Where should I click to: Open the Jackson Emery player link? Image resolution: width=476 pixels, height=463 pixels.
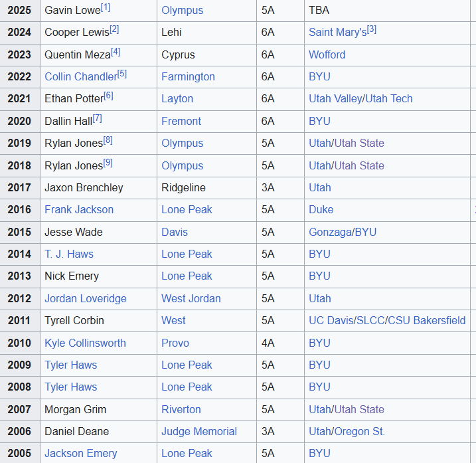point(81,453)
